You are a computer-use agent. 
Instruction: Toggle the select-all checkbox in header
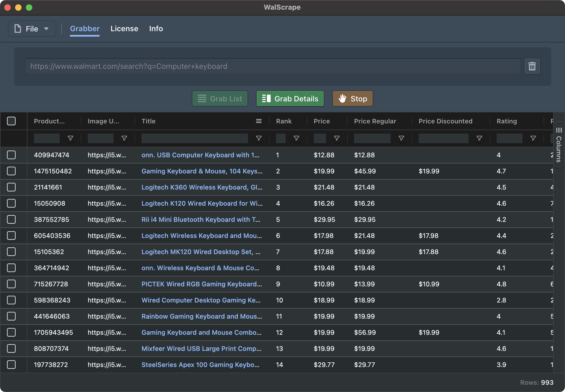tap(11, 121)
